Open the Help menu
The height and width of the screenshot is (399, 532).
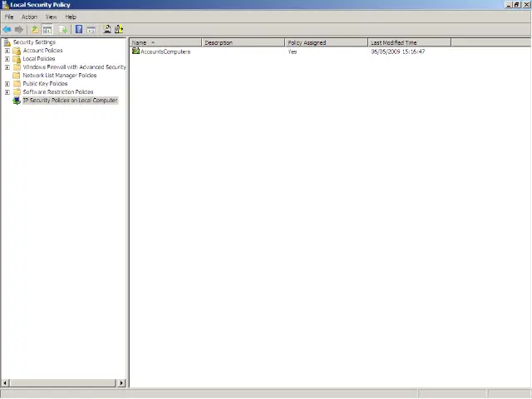pos(71,17)
